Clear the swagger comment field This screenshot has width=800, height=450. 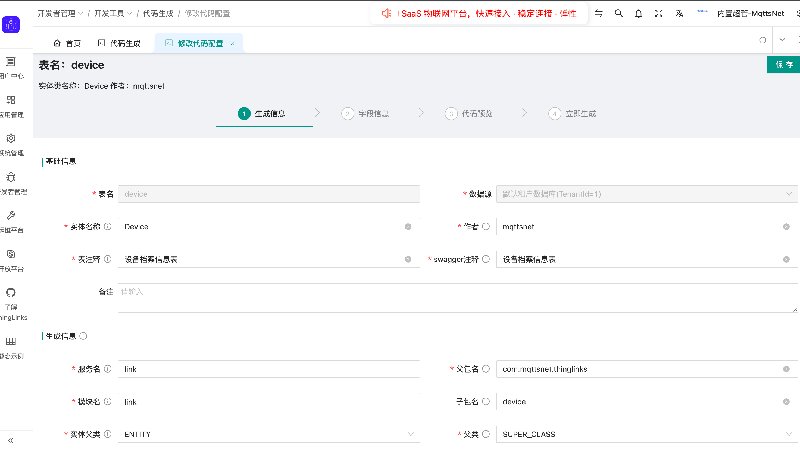click(x=786, y=259)
